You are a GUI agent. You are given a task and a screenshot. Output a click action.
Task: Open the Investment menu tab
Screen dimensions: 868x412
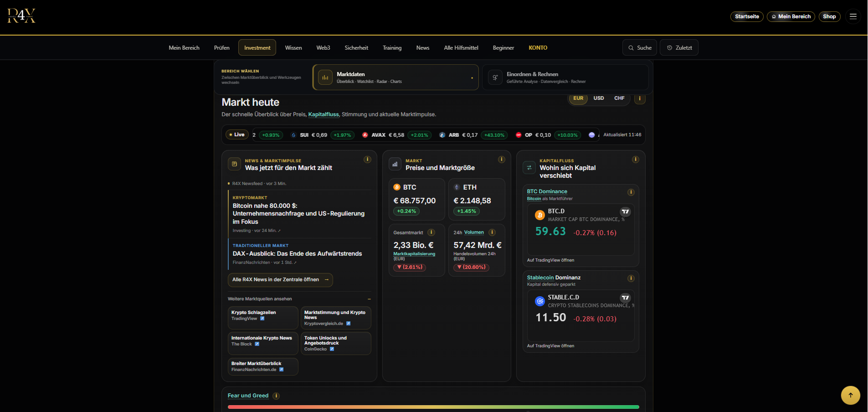pyautogui.click(x=257, y=48)
